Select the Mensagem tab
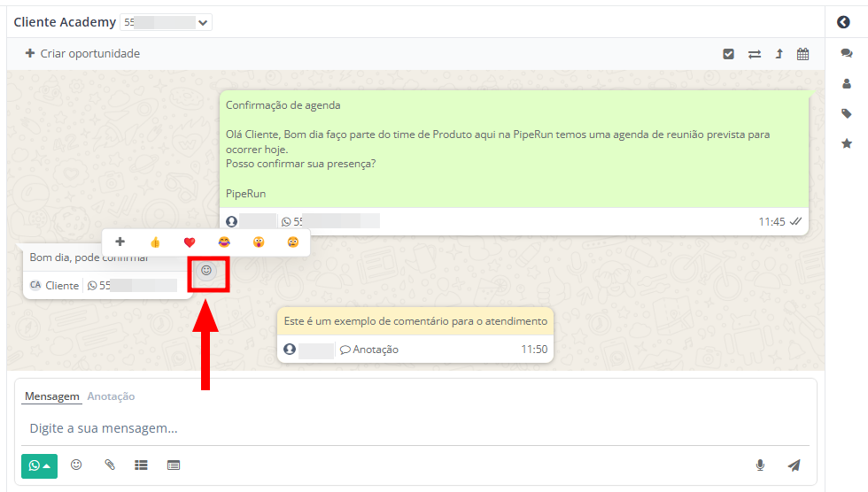This screenshot has height=492, width=868. coord(51,396)
